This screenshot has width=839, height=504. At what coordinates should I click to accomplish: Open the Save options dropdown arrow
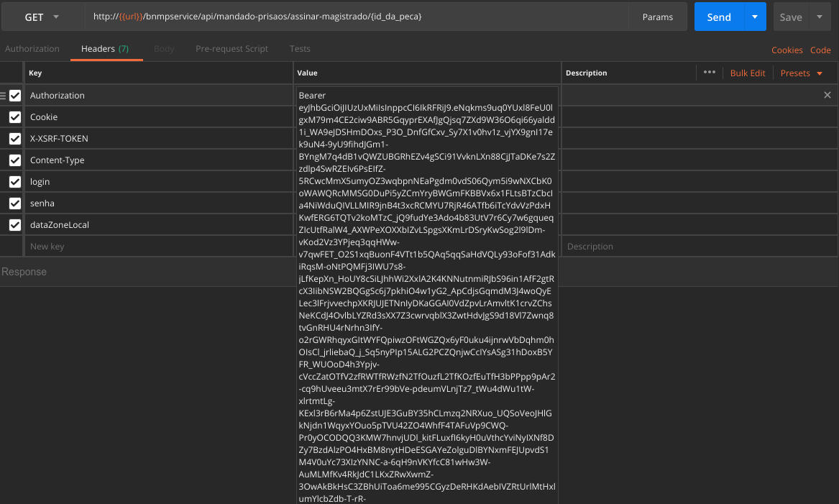click(820, 17)
